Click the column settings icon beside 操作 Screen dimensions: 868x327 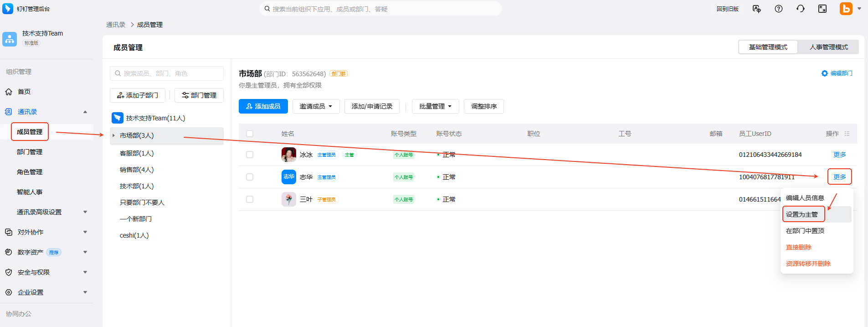coord(847,134)
